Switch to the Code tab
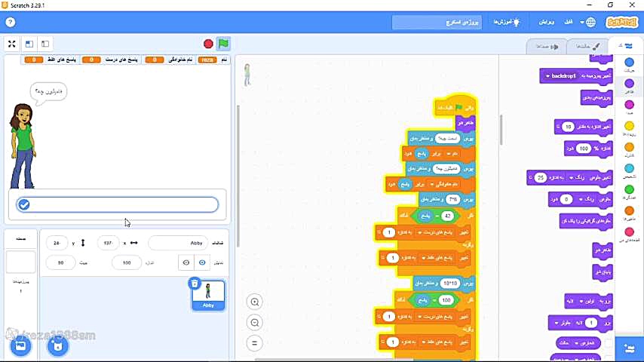The width and height of the screenshot is (644, 362). click(626, 45)
